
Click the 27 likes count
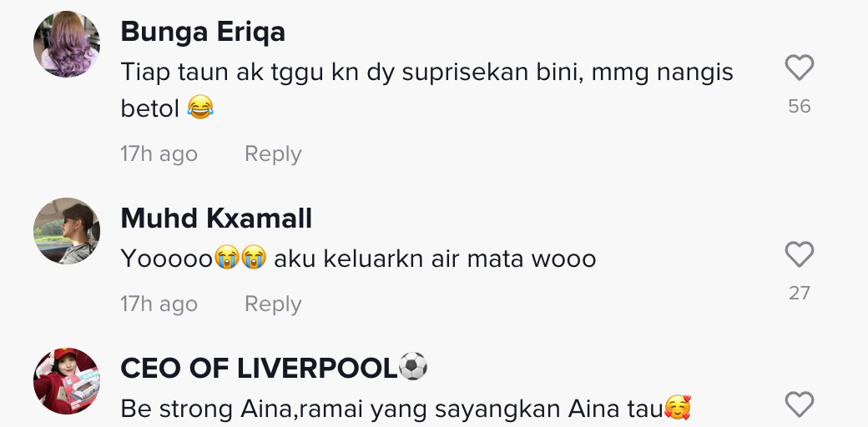point(800,294)
